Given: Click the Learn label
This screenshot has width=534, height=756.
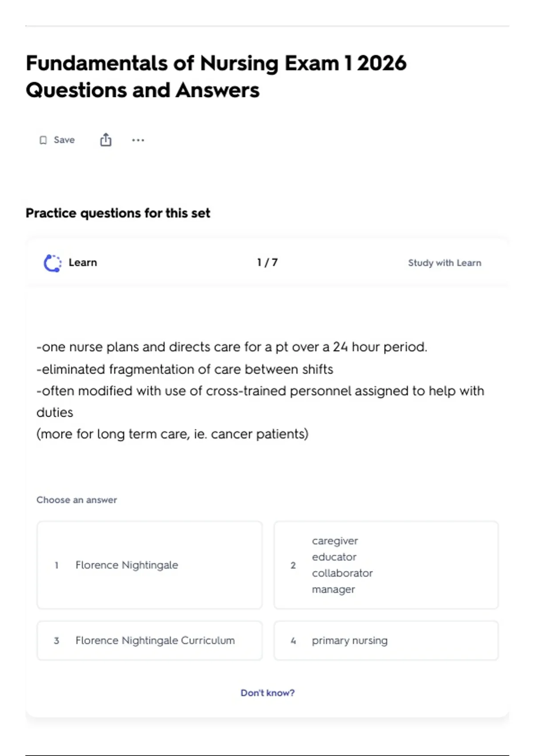Looking at the screenshot, I should 83,262.
